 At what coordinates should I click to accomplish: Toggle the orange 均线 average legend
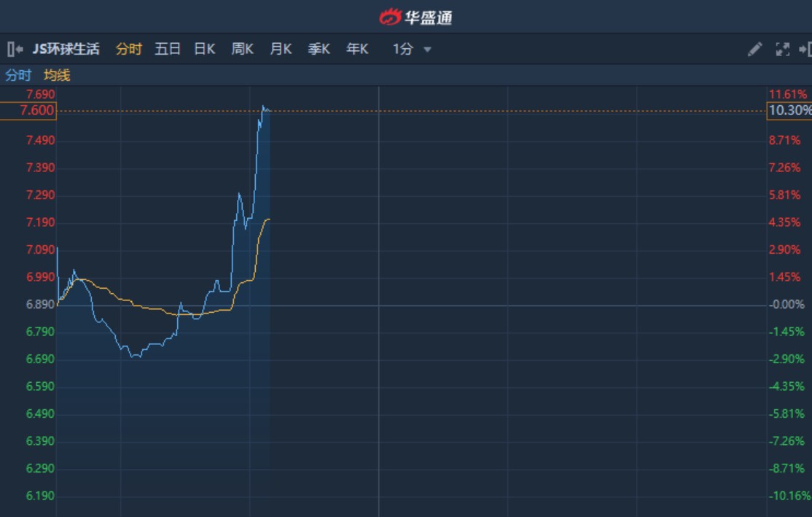pyautogui.click(x=57, y=76)
